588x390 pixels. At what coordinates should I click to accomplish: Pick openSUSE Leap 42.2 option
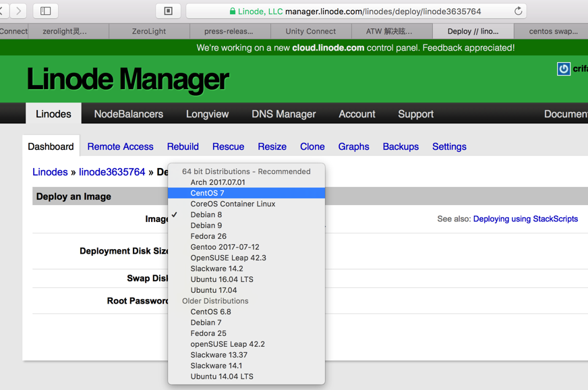pyautogui.click(x=246, y=344)
